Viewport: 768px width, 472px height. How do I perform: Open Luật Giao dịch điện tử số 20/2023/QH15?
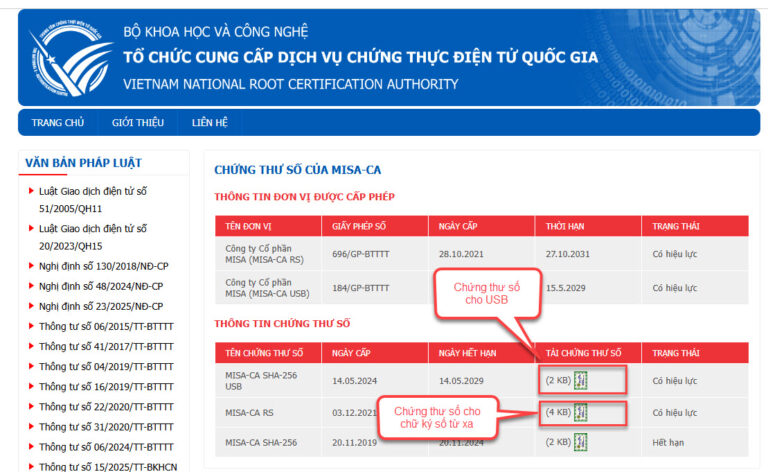pos(93,237)
